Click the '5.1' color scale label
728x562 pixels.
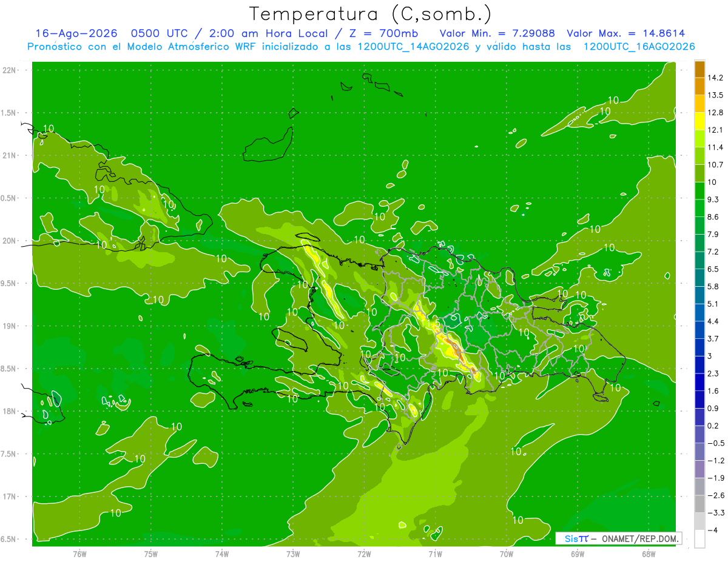(714, 304)
